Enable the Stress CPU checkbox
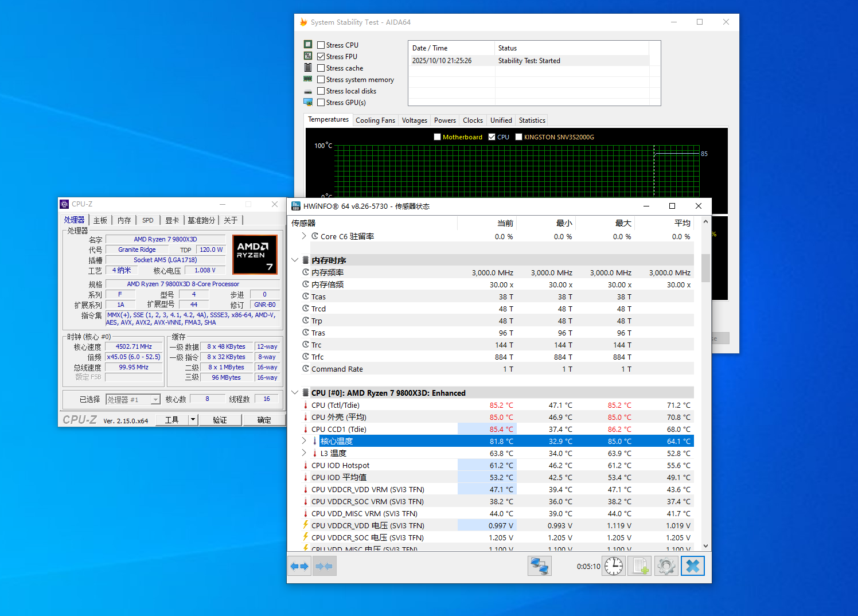 pos(321,45)
